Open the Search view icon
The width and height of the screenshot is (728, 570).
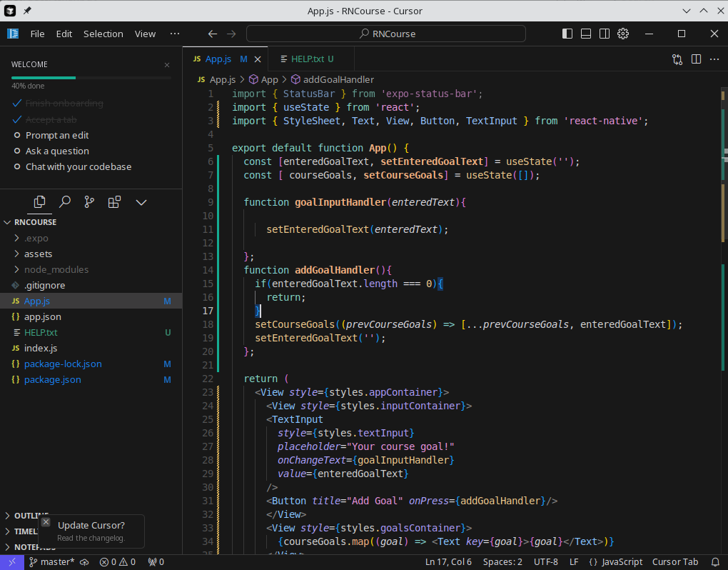65,202
